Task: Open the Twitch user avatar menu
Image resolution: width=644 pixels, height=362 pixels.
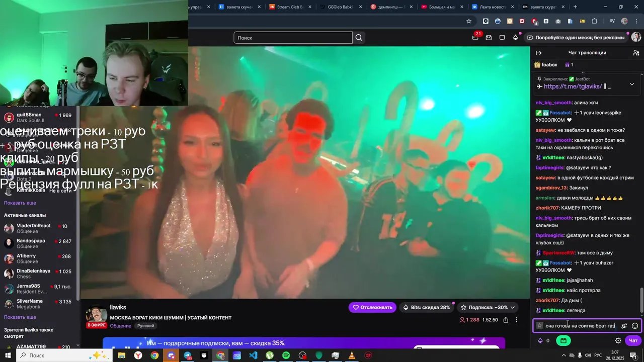Action: [636, 37]
